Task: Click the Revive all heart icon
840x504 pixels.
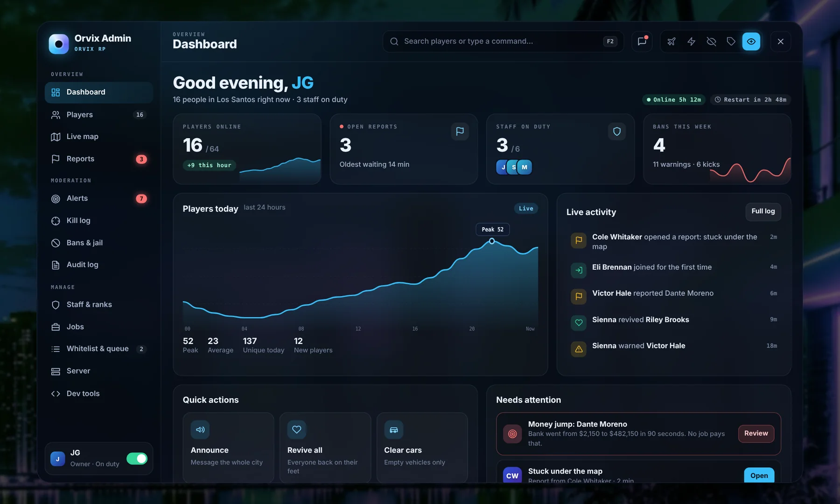Action: coord(297,430)
